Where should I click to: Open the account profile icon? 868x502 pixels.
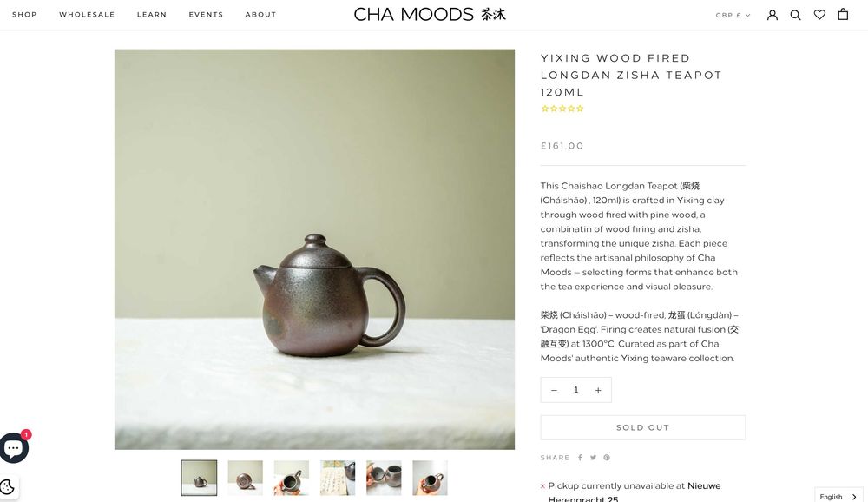773,15
